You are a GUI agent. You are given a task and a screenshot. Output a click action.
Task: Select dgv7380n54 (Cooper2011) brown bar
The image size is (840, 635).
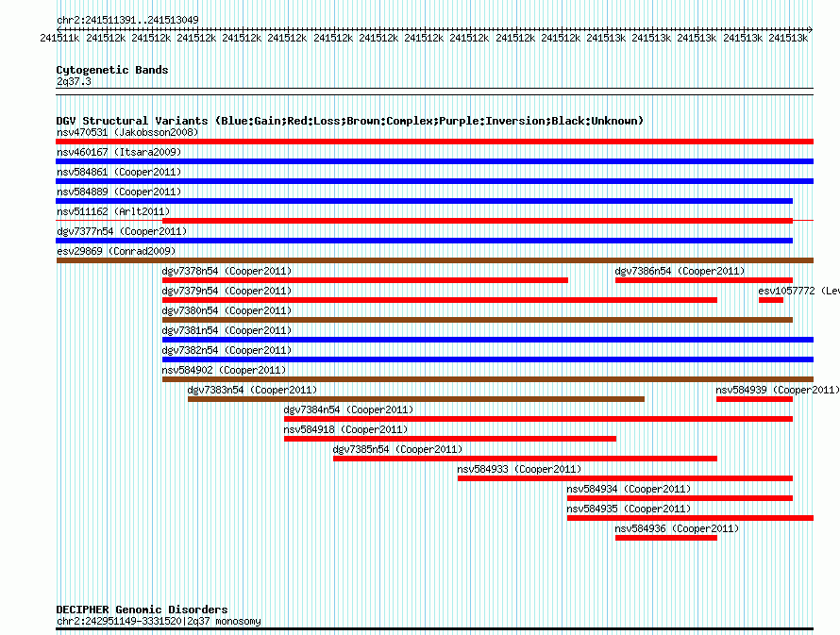tap(478, 320)
